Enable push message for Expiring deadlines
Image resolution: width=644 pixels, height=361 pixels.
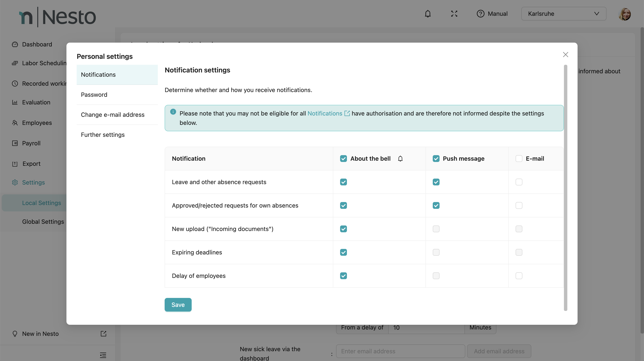[x=436, y=252]
